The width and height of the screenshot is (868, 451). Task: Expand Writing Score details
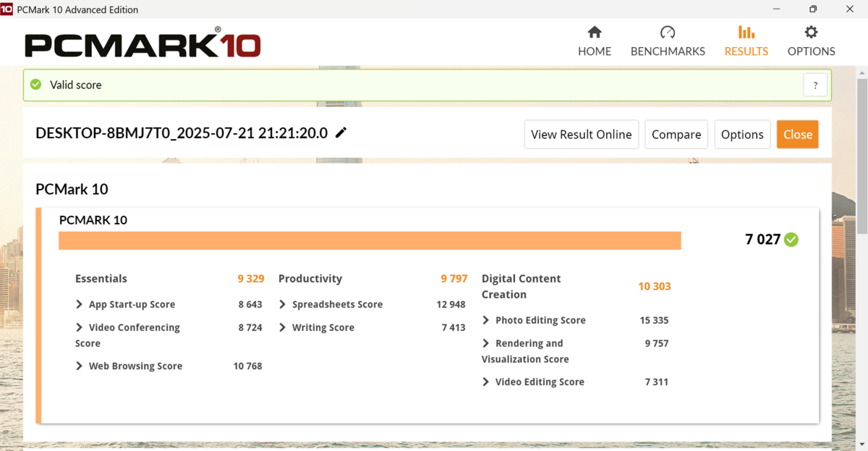[283, 328]
